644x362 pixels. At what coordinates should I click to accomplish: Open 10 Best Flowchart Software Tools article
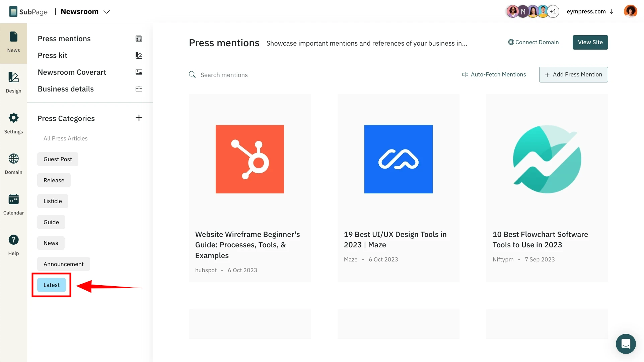(x=540, y=240)
